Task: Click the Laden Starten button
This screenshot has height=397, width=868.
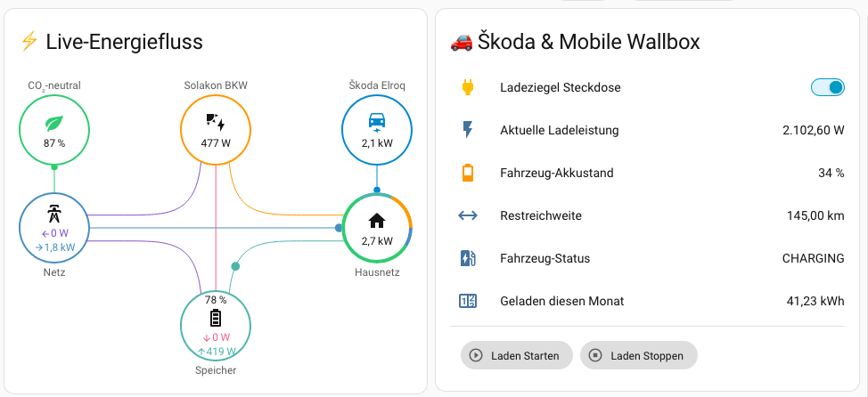Action: point(517,355)
